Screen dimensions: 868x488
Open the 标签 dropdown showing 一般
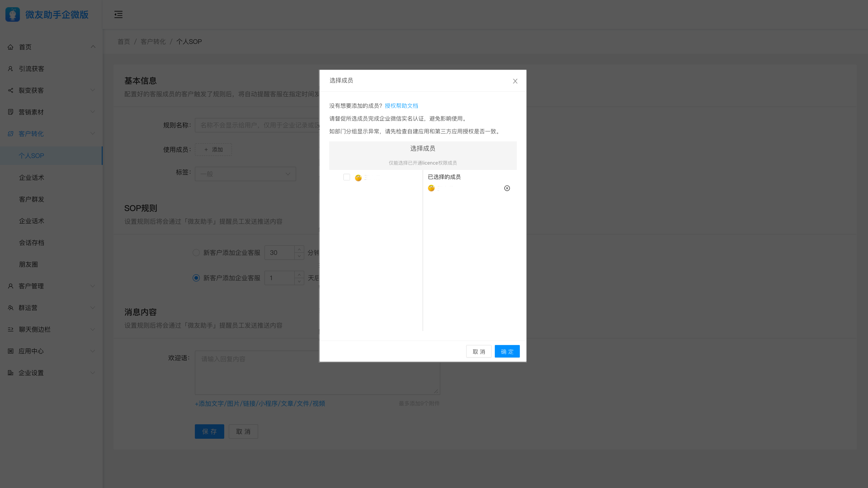(245, 174)
